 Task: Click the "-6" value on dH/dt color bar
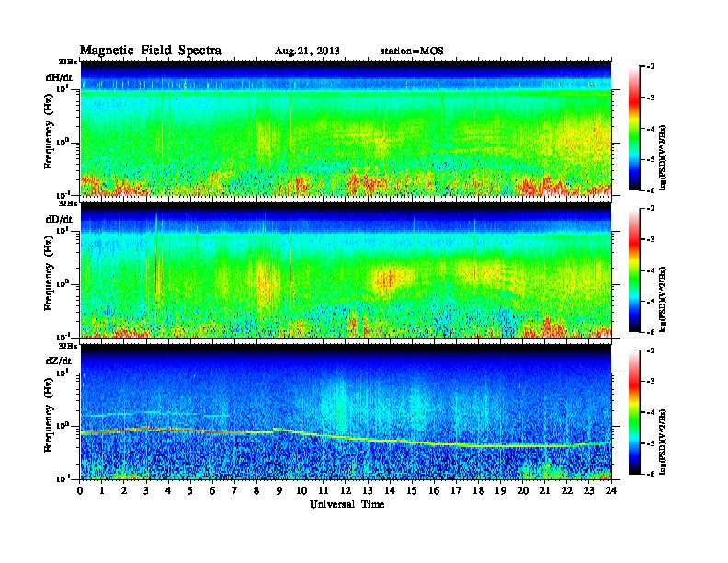[x=651, y=190]
